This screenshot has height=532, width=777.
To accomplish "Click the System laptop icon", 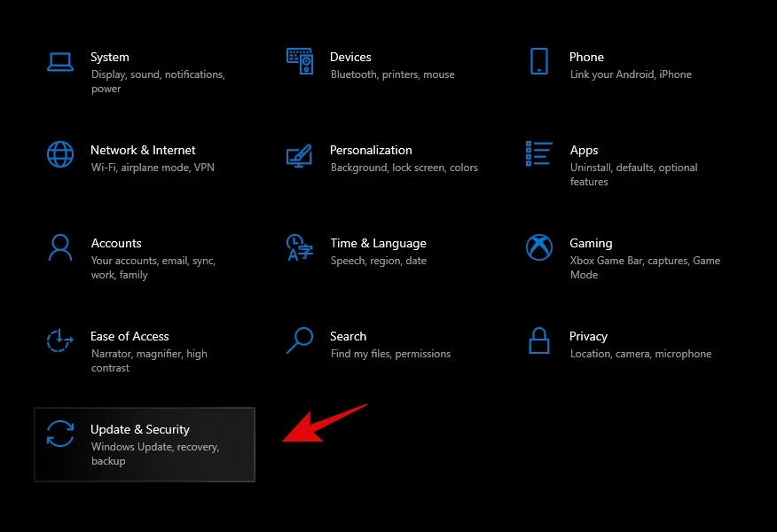I will click(x=60, y=62).
